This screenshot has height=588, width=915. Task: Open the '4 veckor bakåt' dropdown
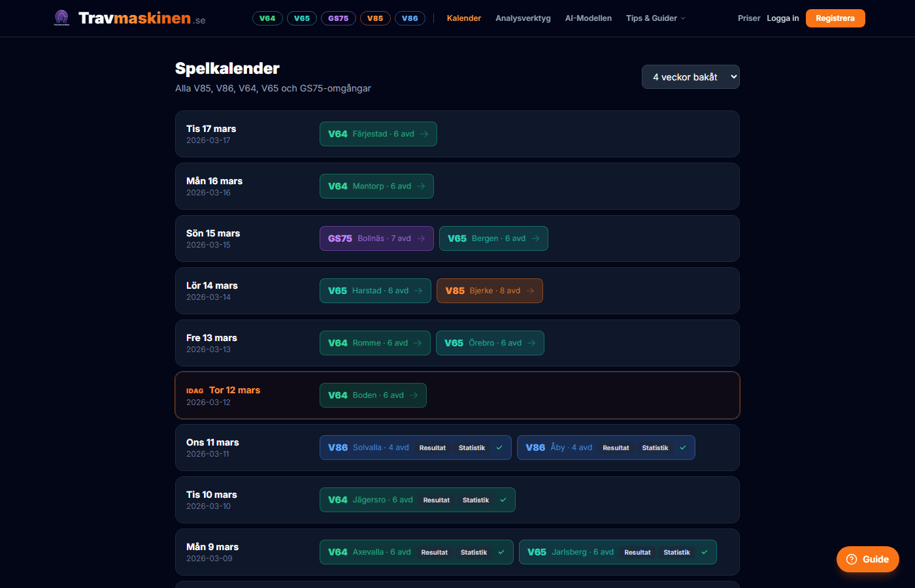pyautogui.click(x=690, y=77)
